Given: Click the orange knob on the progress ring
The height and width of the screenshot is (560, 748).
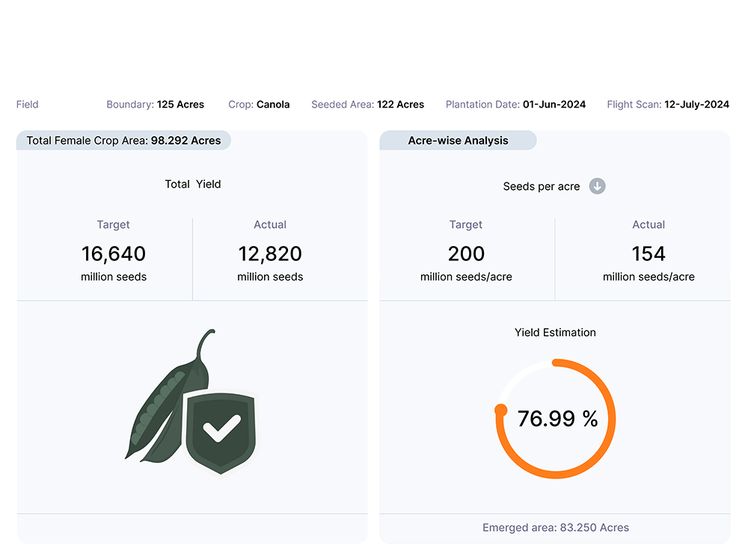Looking at the screenshot, I should click(501, 410).
